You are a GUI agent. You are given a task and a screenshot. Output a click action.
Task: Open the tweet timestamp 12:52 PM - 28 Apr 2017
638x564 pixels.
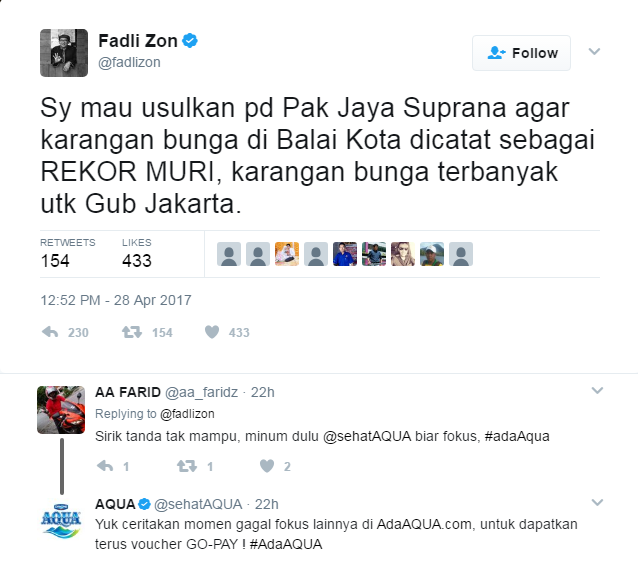tap(116, 300)
